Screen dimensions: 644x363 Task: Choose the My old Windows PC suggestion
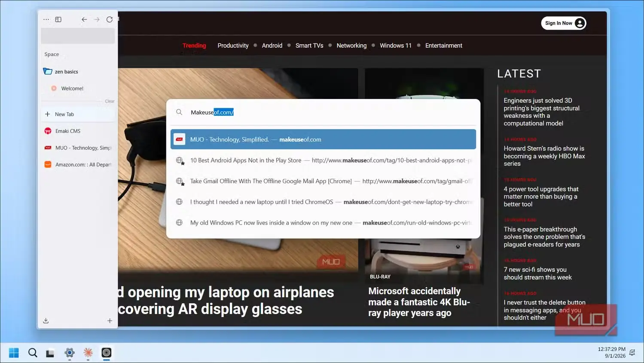tap(323, 222)
